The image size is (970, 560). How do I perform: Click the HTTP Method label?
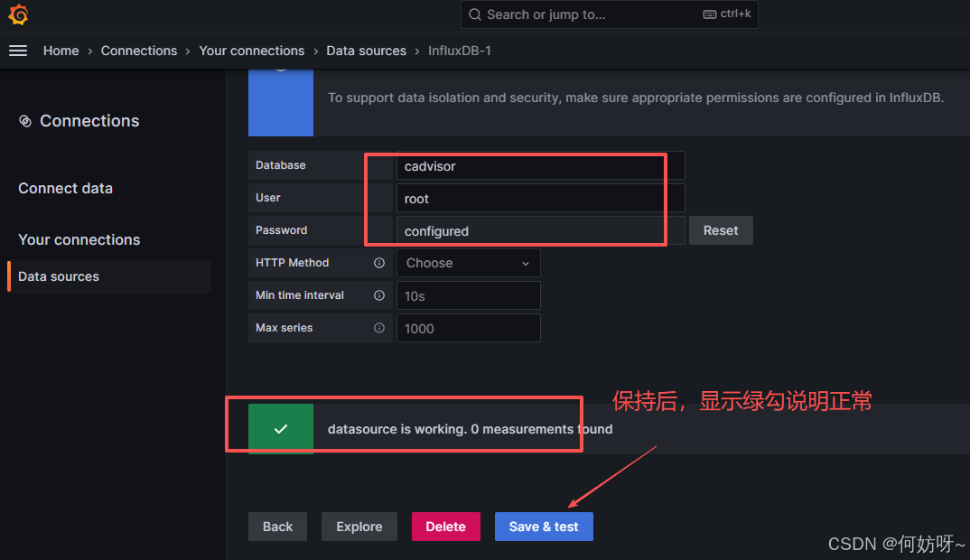point(292,262)
